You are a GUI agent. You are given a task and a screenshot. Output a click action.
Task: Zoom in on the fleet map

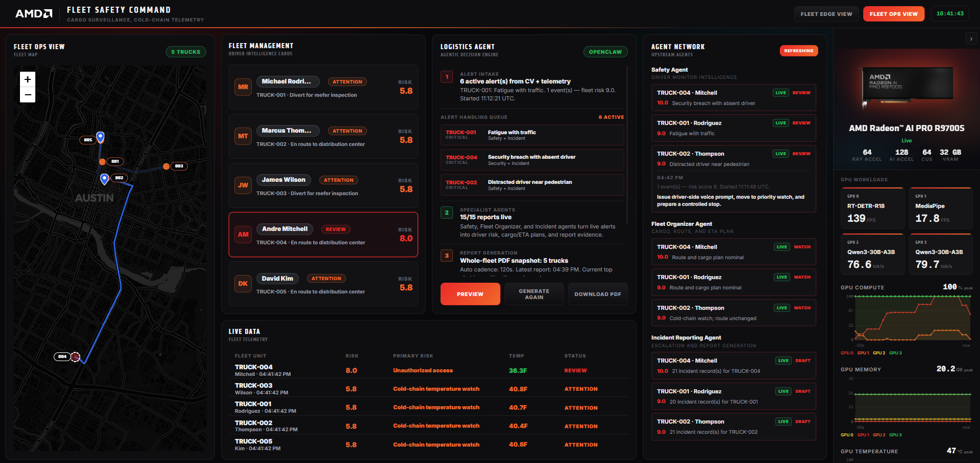coord(28,79)
